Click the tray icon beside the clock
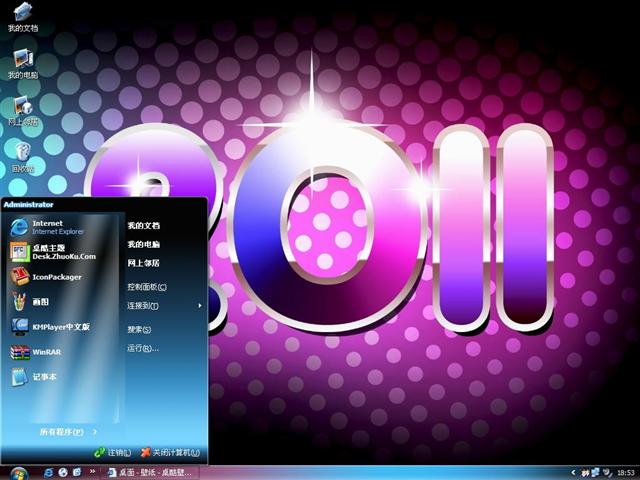 (607, 473)
